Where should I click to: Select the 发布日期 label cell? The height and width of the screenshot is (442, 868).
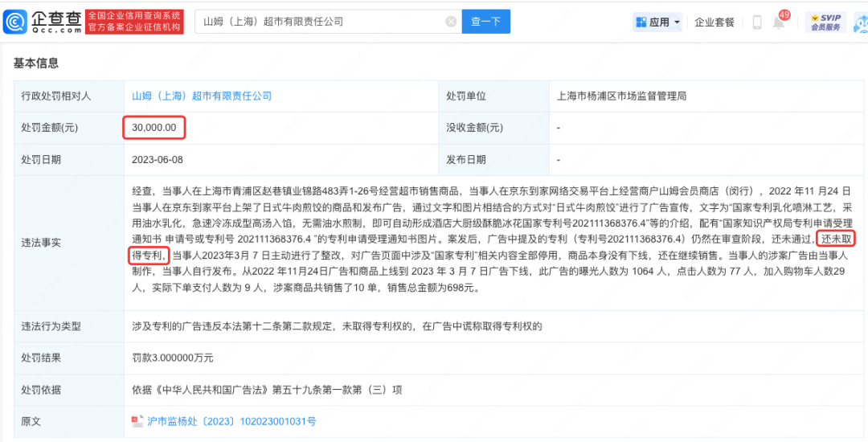click(493, 160)
